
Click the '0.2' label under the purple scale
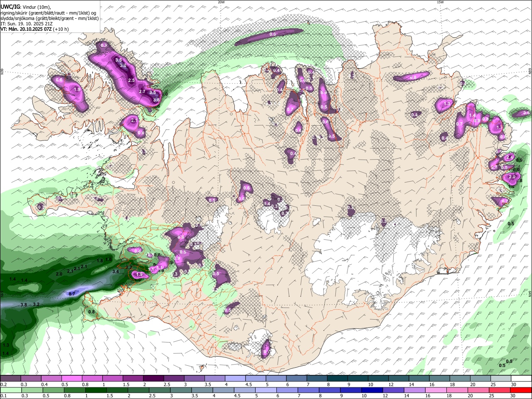pyautogui.click(x=4, y=384)
